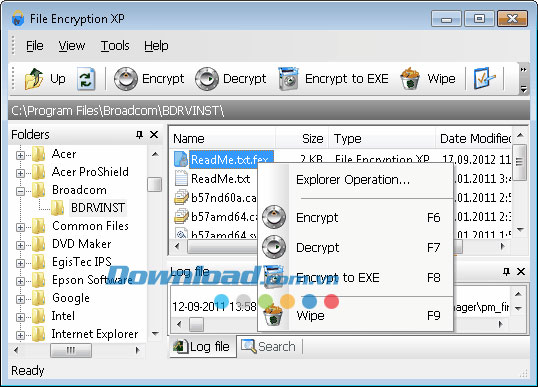Switch to the Log file tab
The height and width of the screenshot is (387, 538).
pos(202,347)
